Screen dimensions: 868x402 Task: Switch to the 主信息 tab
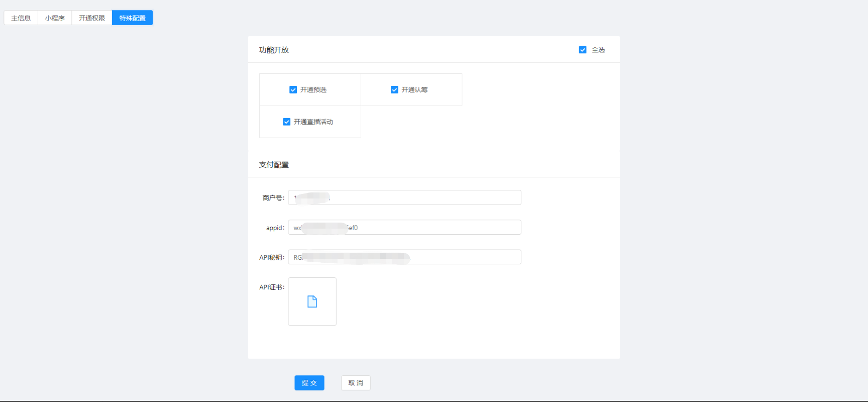tap(21, 18)
